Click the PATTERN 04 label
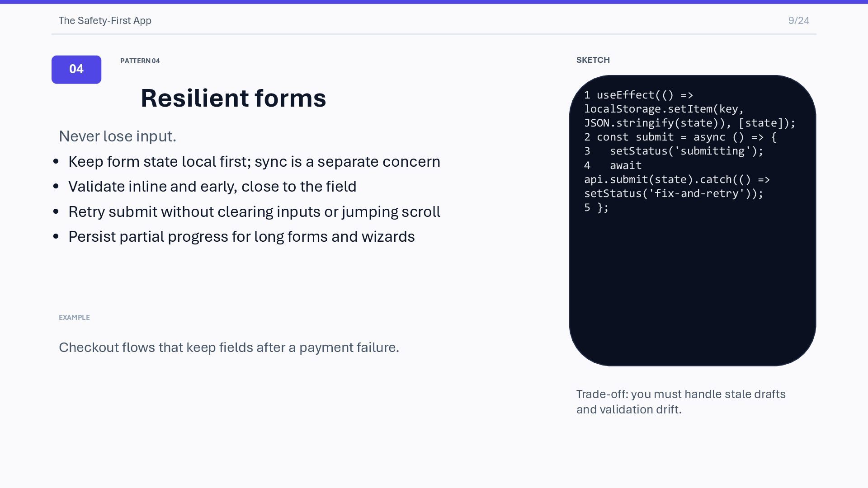868x488 pixels. (140, 61)
